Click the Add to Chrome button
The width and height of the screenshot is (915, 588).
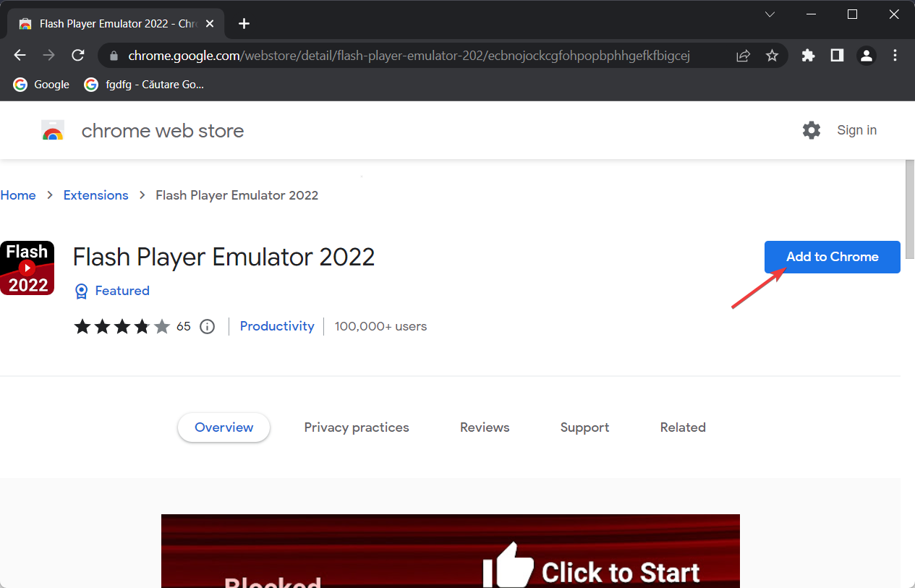pyautogui.click(x=832, y=257)
